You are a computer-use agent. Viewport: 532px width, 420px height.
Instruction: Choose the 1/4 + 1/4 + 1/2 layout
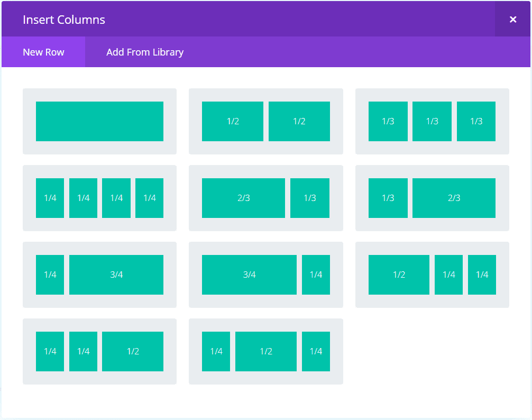(99, 351)
